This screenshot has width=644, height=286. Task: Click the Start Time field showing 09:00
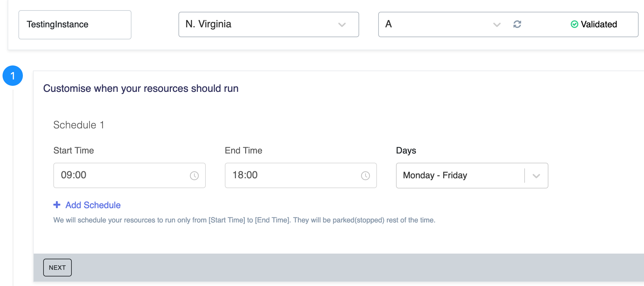(130, 175)
